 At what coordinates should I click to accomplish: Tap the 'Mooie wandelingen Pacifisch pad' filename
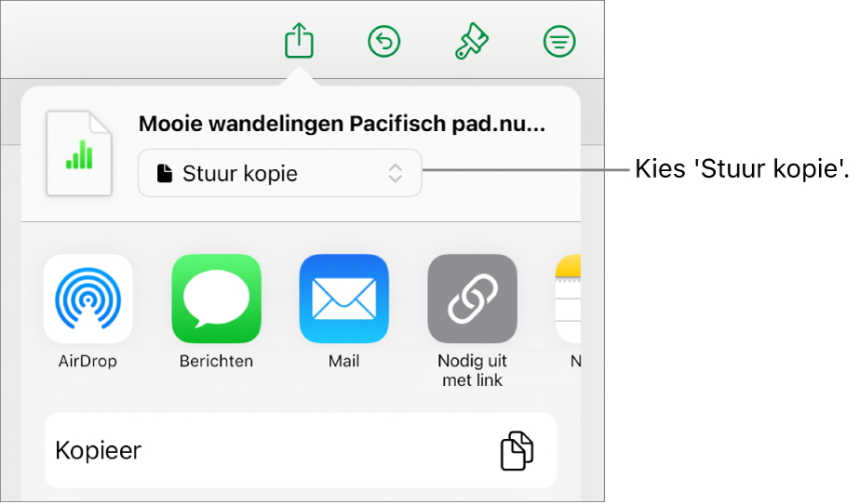click(342, 125)
